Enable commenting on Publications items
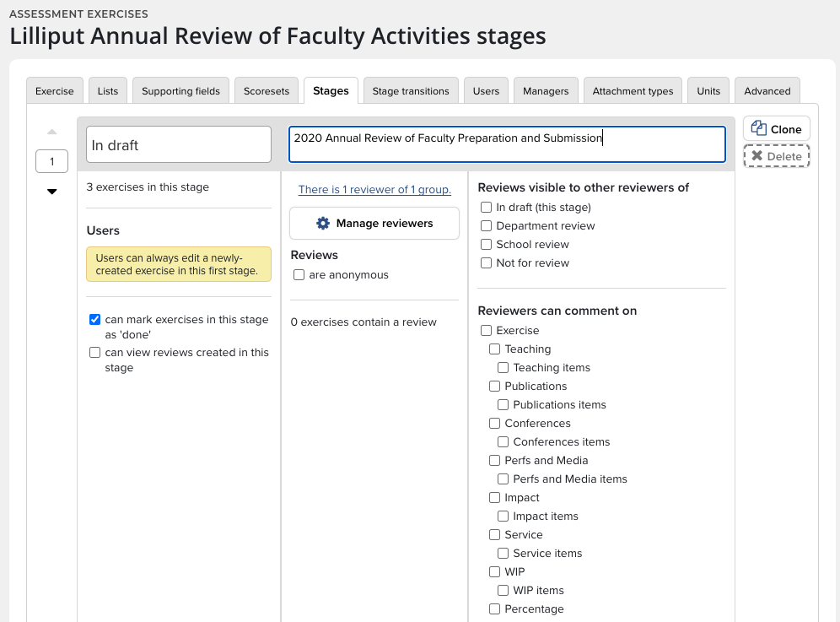Screen dimensions: 840x622 (x=503, y=405)
